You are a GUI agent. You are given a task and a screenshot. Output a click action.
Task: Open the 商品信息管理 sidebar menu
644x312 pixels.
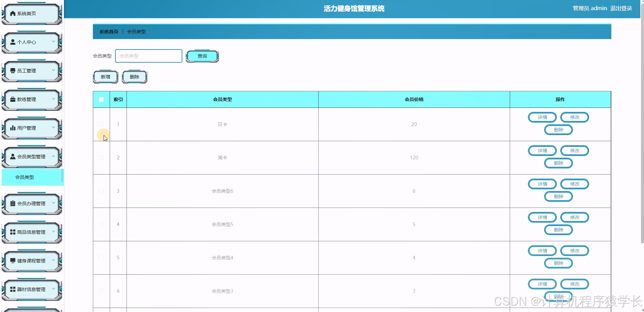click(x=32, y=232)
